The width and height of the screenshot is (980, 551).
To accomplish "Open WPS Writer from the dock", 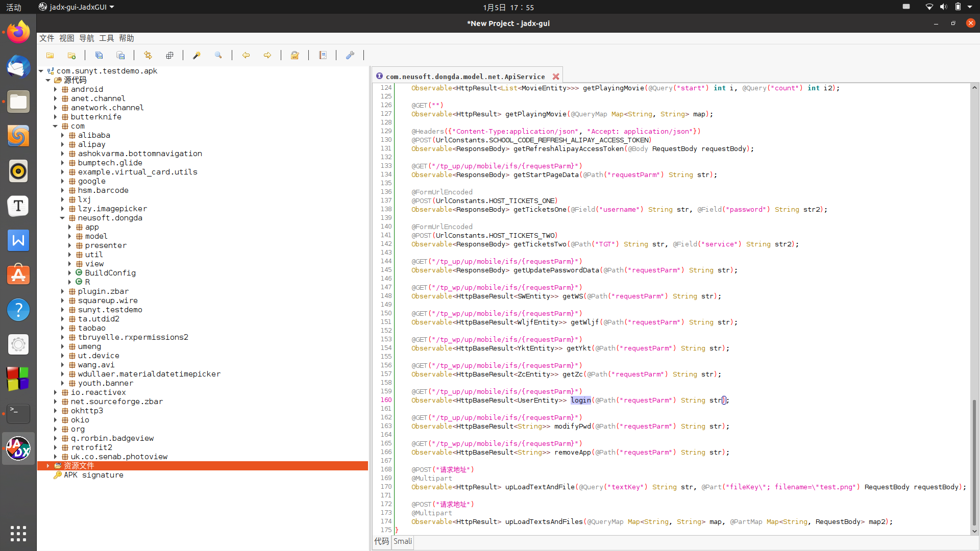I will pos(18,240).
